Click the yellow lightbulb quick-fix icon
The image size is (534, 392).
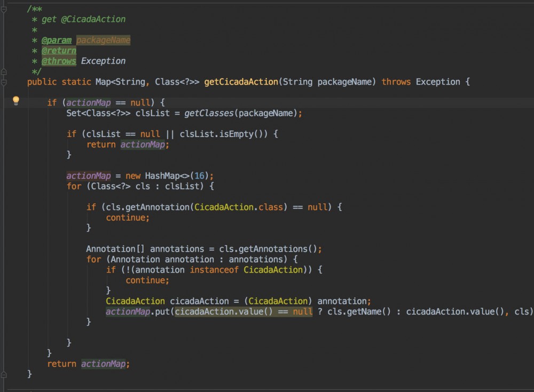click(x=16, y=101)
